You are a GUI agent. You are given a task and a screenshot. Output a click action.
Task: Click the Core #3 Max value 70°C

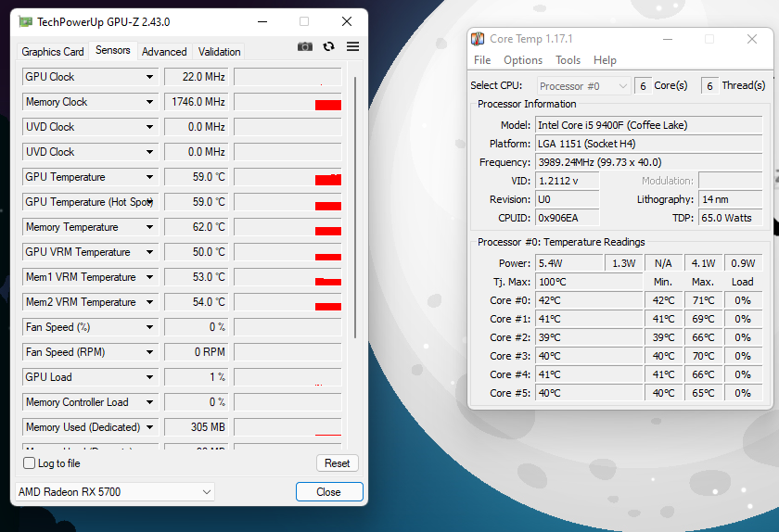click(703, 356)
